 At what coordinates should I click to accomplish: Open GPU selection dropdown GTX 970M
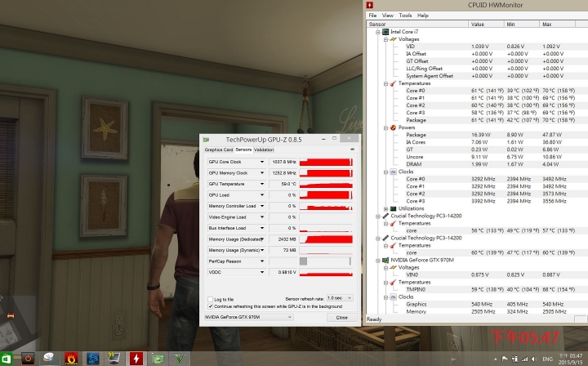pyautogui.click(x=248, y=317)
